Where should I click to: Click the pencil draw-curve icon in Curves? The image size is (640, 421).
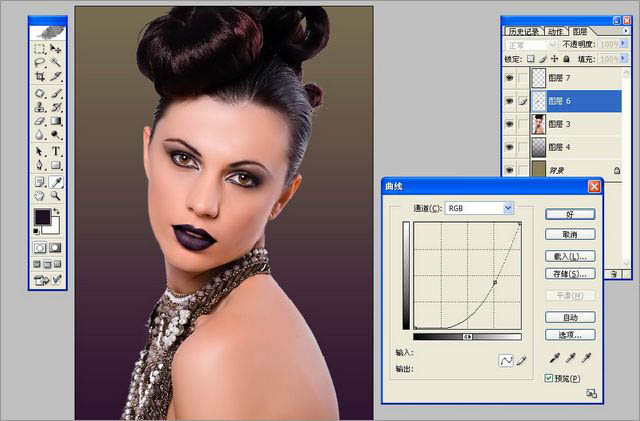[x=521, y=360]
